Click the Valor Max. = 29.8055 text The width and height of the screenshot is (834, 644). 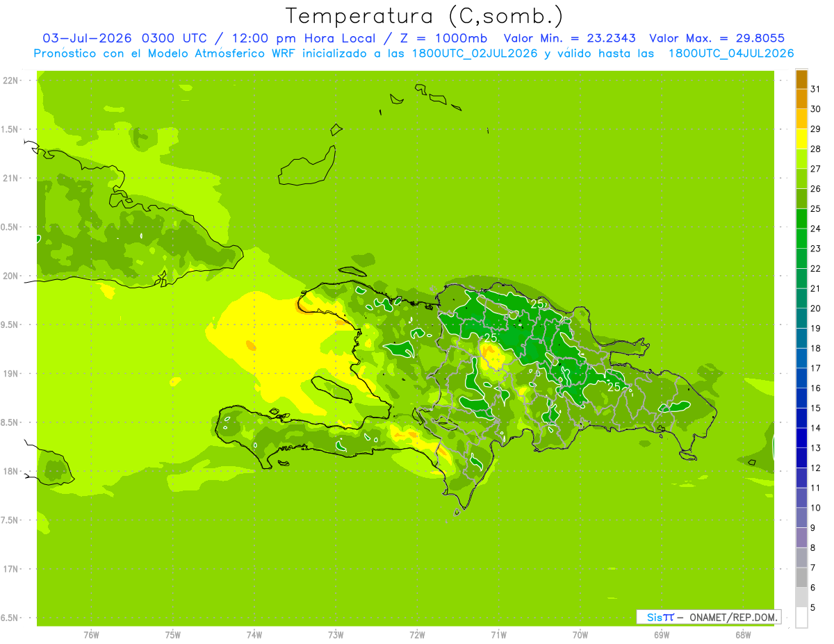pos(721,38)
